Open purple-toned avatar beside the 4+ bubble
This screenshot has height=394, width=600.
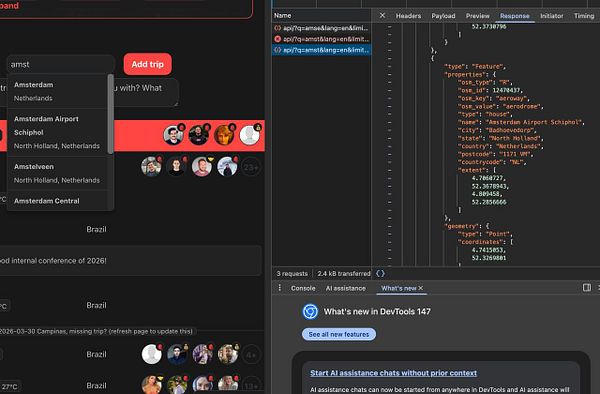click(x=202, y=354)
